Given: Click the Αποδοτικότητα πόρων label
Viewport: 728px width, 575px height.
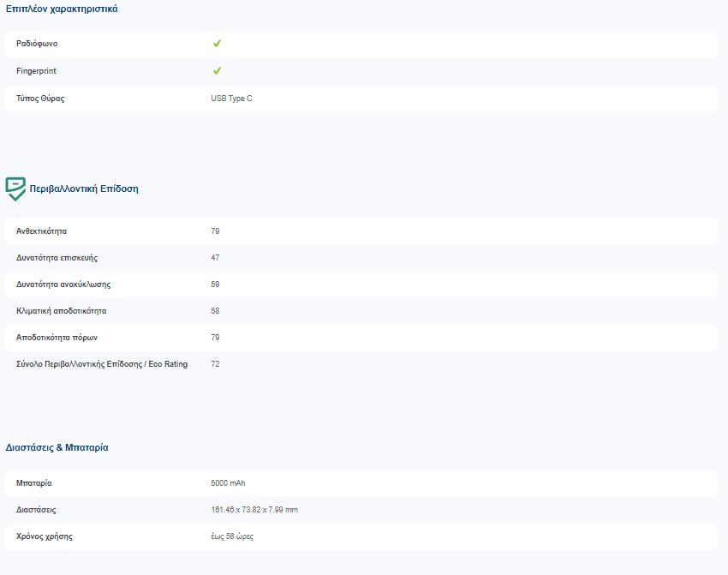Looking at the screenshot, I should point(57,338).
